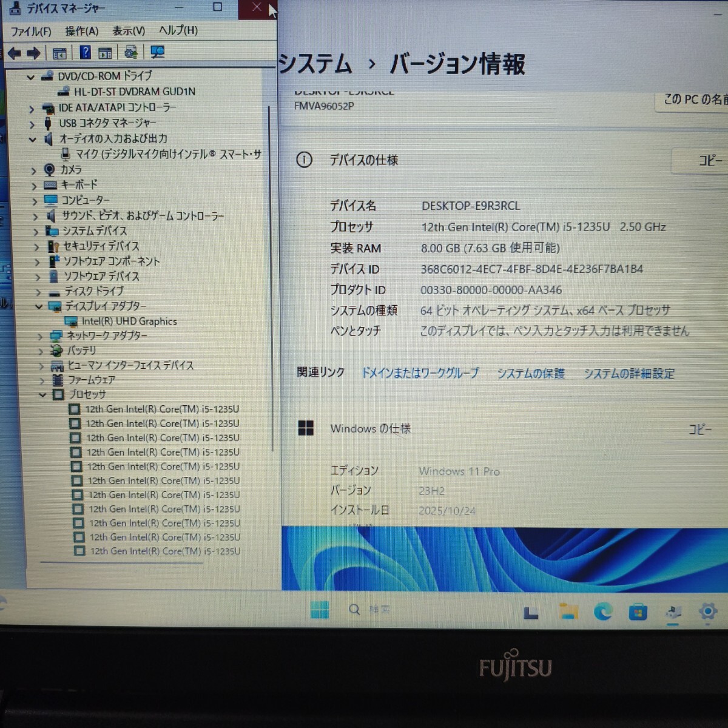Click the コピー button beside Windows の仕様
The image size is (728, 728).
click(699, 430)
